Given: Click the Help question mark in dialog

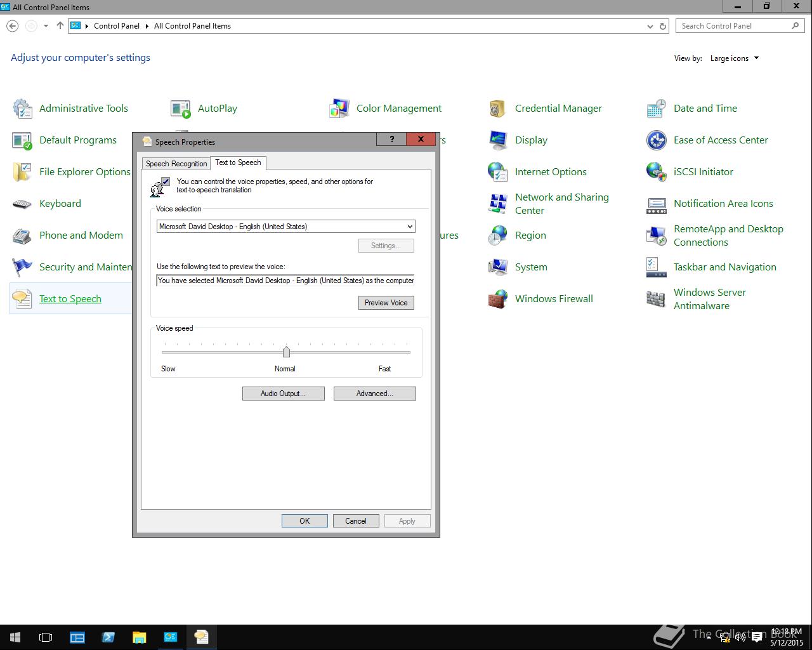Looking at the screenshot, I should (391, 139).
